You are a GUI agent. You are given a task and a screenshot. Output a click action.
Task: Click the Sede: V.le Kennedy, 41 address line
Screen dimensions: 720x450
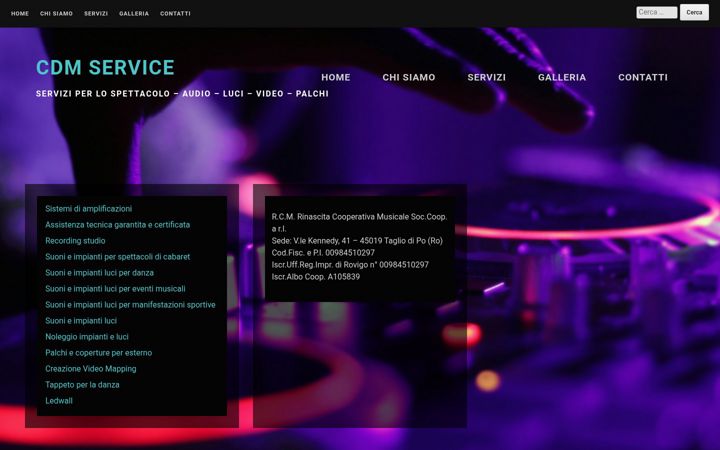[357, 241]
